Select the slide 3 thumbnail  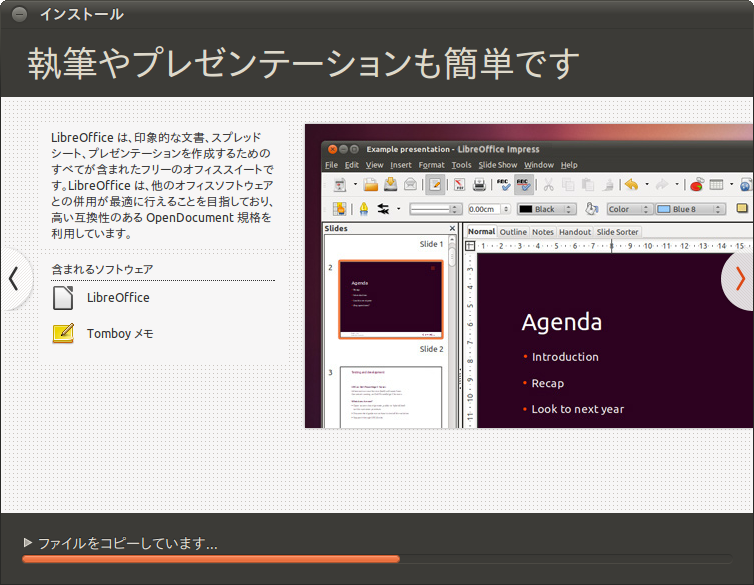tap(390, 397)
